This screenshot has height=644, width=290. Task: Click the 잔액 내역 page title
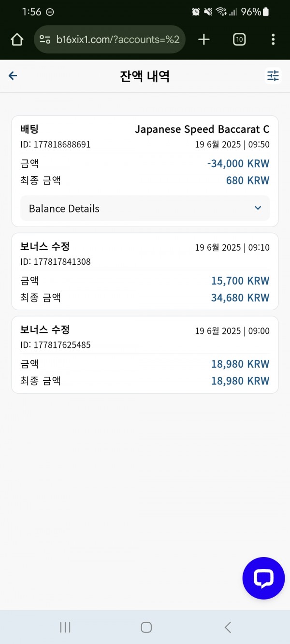point(145,76)
